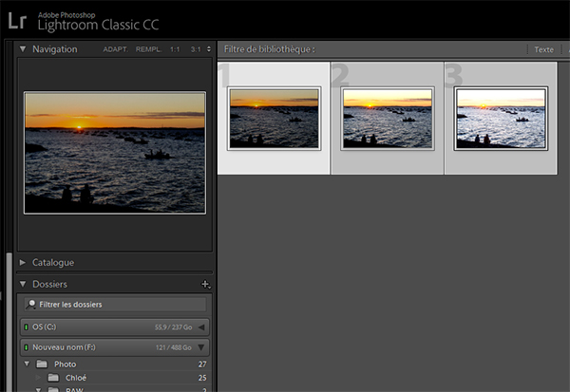The height and width of the screenshot is (392, 570).
Task: Click Chloé folder count 25
Action: (x=202, y=378)
